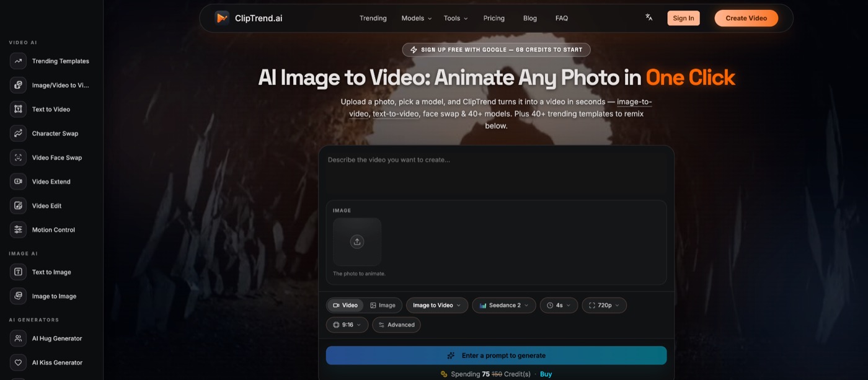Click the Motion Control label
The width and height of the screenshot is (868, 380).
53,230
